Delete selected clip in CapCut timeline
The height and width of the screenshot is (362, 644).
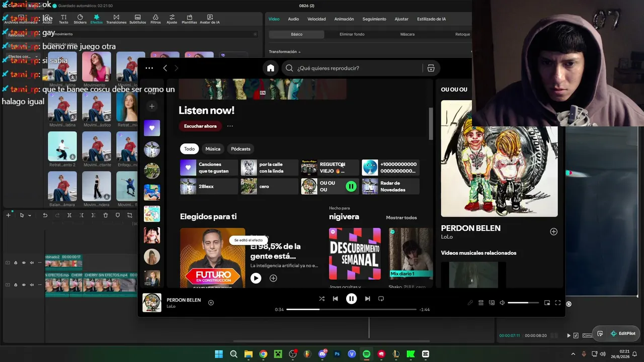[x=106, y=215]
